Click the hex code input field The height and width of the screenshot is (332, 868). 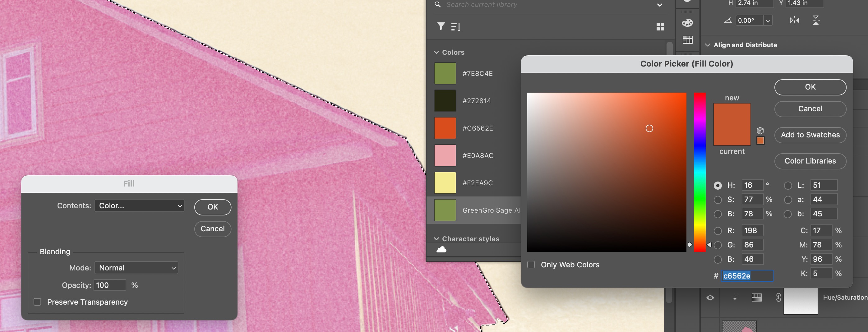746,276
